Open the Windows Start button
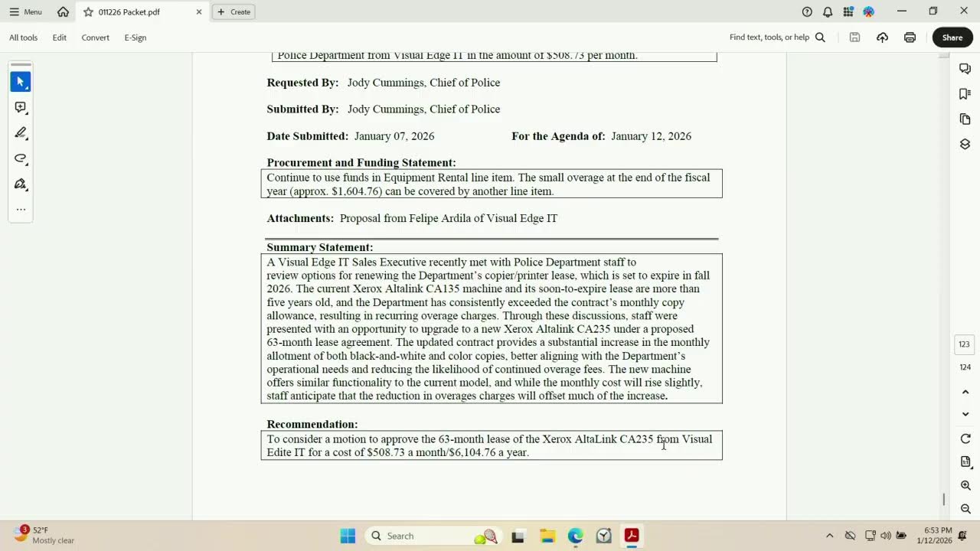Viewport: 980px width, 551px height. (x=348, y=536)
